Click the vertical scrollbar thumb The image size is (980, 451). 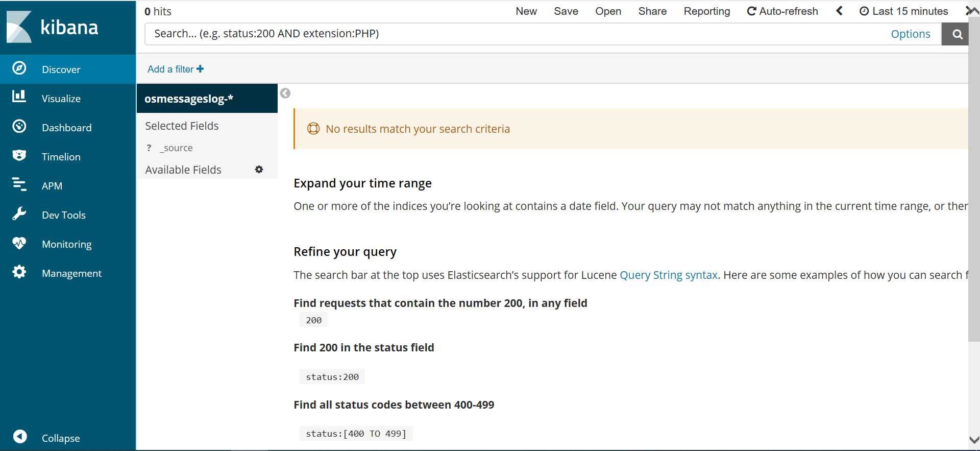(x=974, y=179)
